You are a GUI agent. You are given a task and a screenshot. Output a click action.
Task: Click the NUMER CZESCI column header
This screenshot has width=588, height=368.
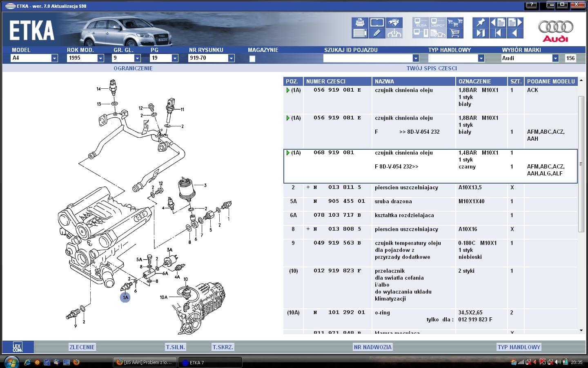point(337,81)
